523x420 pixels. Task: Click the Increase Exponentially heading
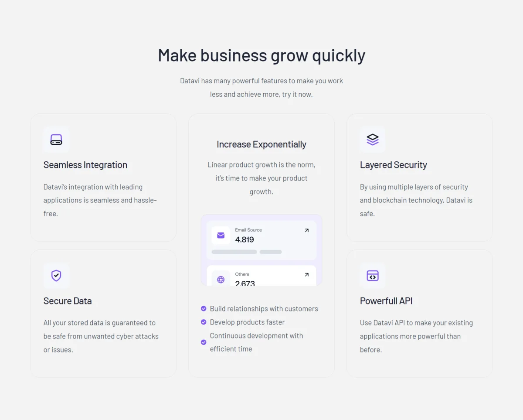261,144
